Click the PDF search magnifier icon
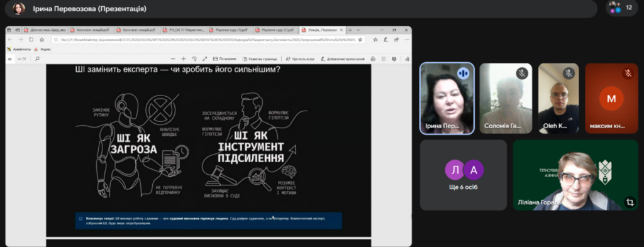The height and width of the screenshot is (247, 644). [x=37, y=58]
